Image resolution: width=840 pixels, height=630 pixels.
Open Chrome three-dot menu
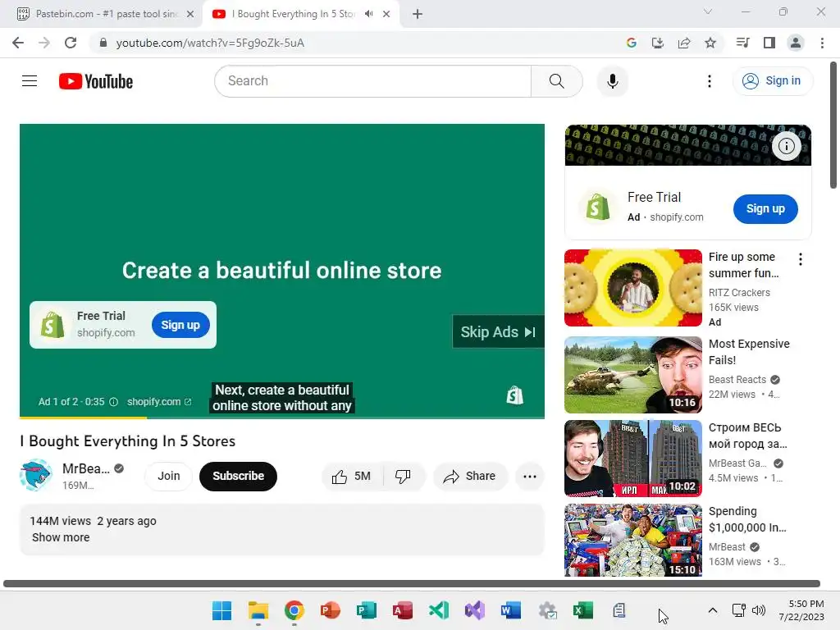822,43
